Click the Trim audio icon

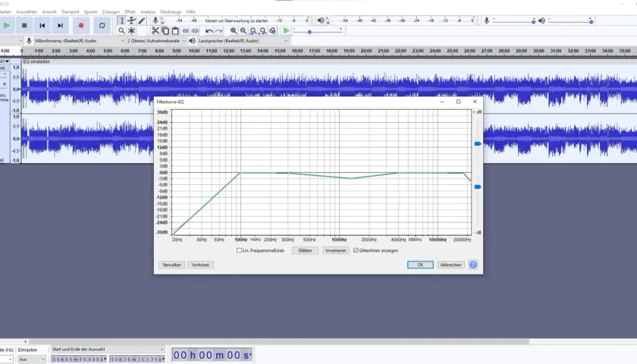click(185, 31)
